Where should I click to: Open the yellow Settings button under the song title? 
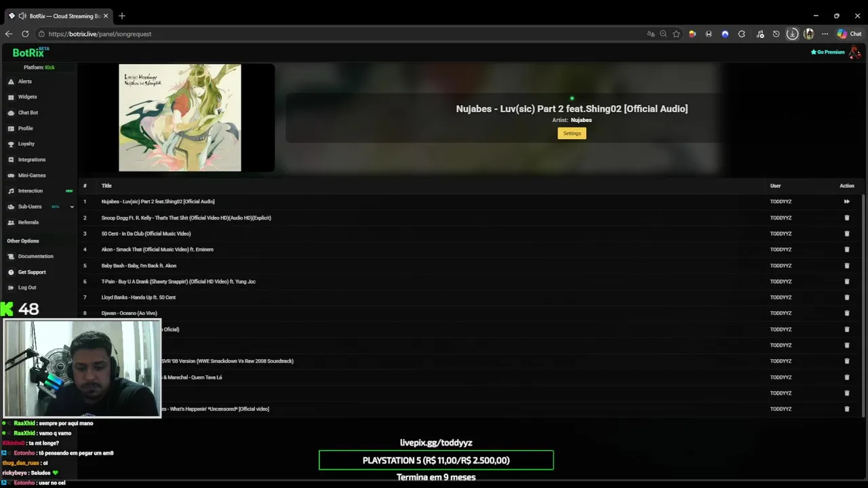click(572, 134)
